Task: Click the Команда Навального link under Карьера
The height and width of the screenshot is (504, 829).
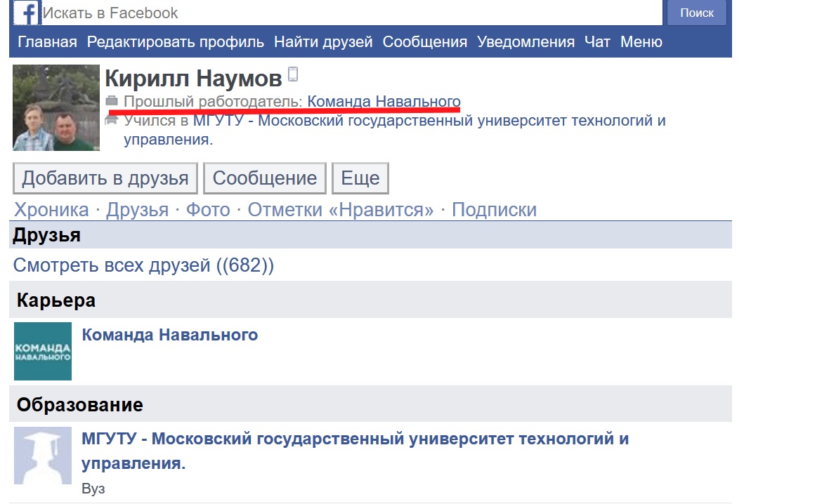Action: point(170,335)
